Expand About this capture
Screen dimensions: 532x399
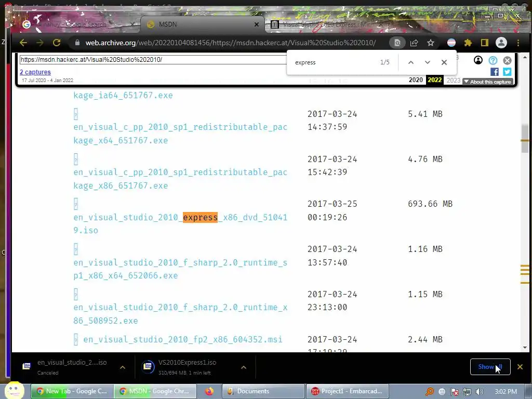tap(487, 82)
